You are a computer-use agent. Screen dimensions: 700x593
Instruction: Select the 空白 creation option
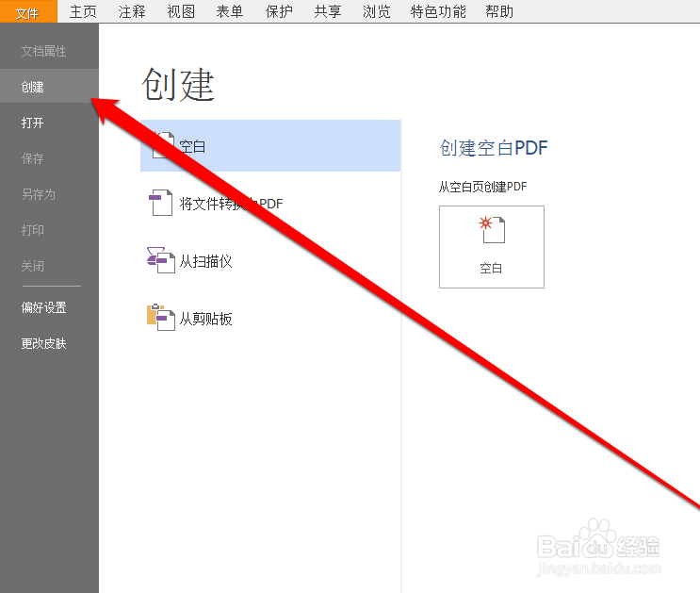[x=270, y=146]
